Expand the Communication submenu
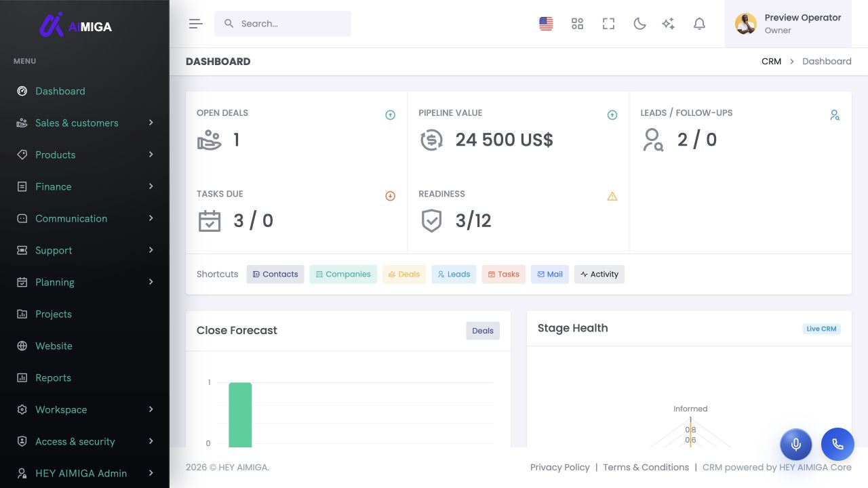The width and height of the screenshot is (868, 488). (x=85, y=218)
